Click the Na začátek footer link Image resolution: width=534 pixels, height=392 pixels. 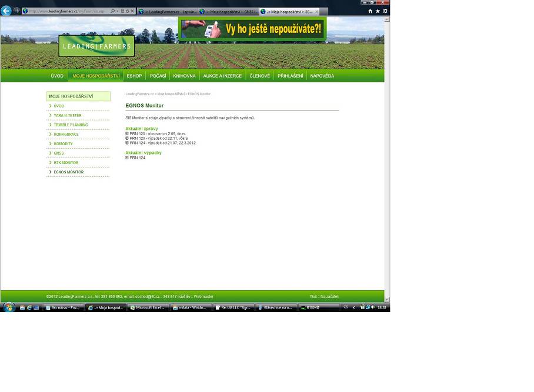tap(329, 297)
